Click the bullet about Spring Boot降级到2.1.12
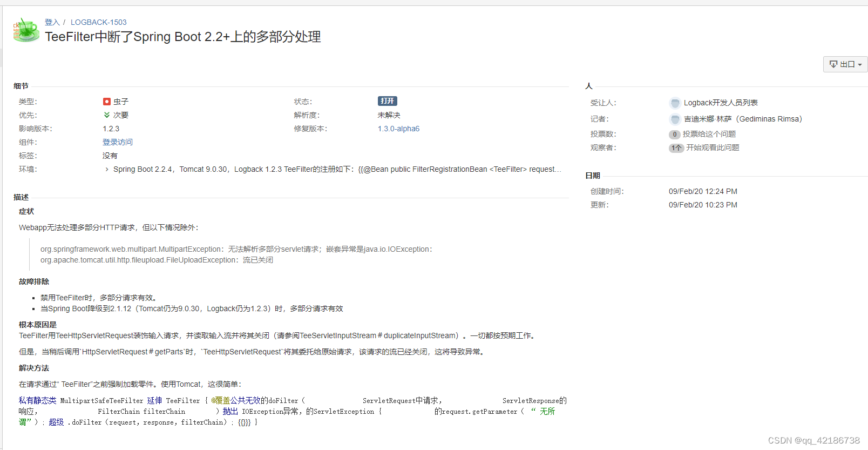The width and height of the screenshot is (868, 450). (192, 308)
